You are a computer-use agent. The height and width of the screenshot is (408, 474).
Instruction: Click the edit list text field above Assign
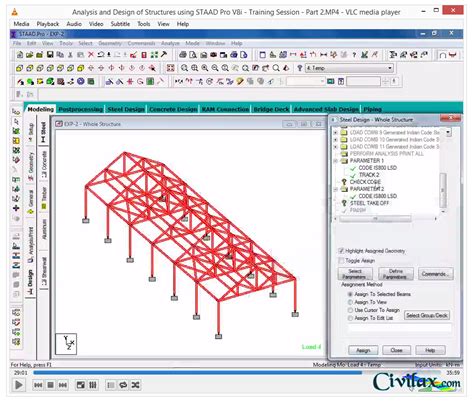point(400,328)
